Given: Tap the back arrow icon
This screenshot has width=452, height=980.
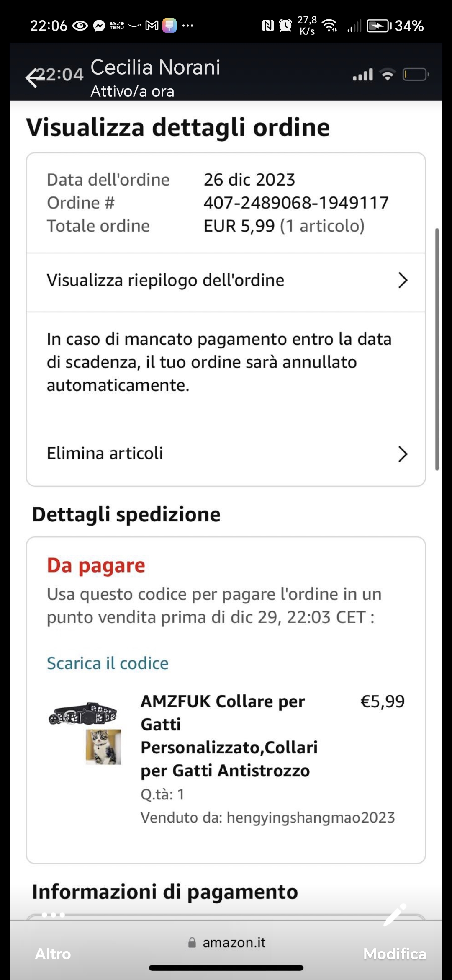Looking at the screenshot, I should (34, 78).
